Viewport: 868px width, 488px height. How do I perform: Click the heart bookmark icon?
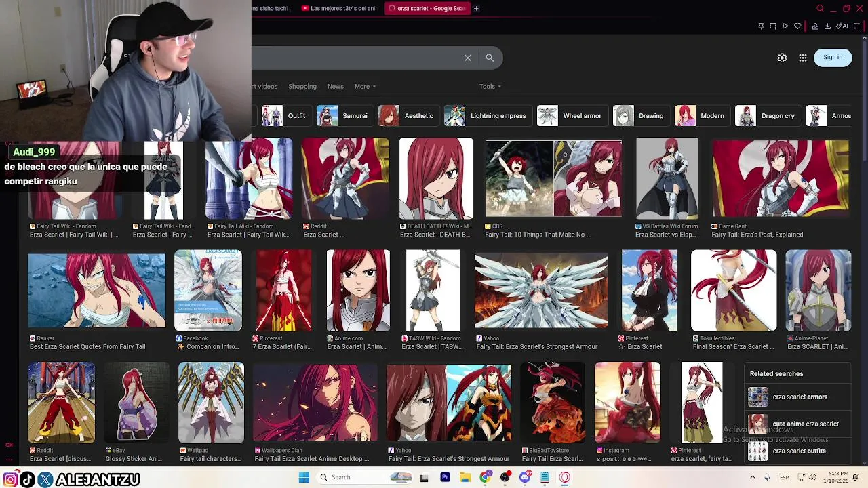(797, 26)
